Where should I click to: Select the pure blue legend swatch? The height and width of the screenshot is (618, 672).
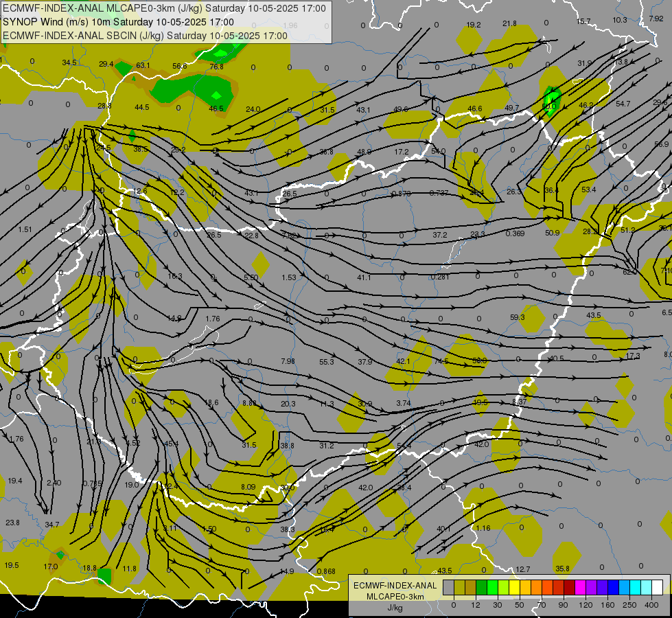[x=613, y=587]
